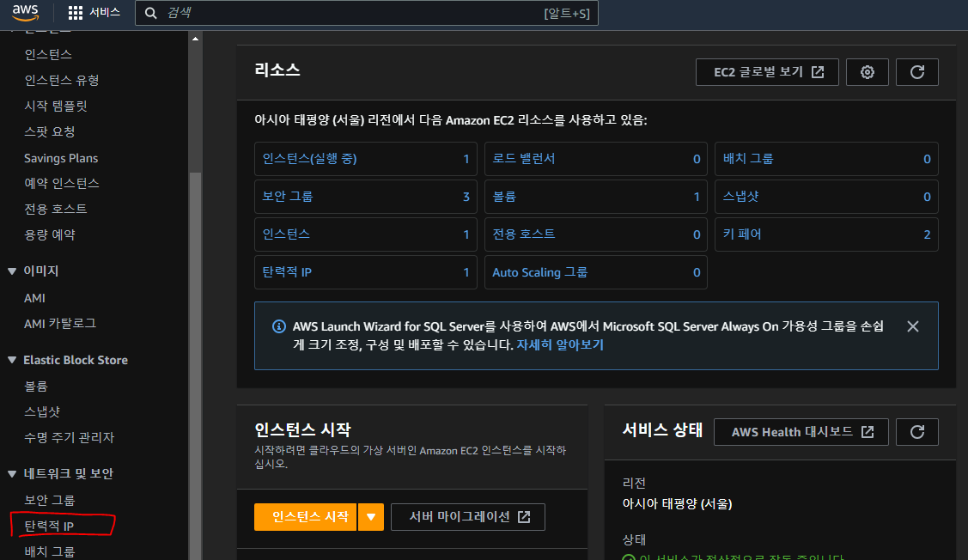Open 용량 예약 in the sidebar
Screen dimensions: 968x560
pyautogui.click(x=50, y=234)
